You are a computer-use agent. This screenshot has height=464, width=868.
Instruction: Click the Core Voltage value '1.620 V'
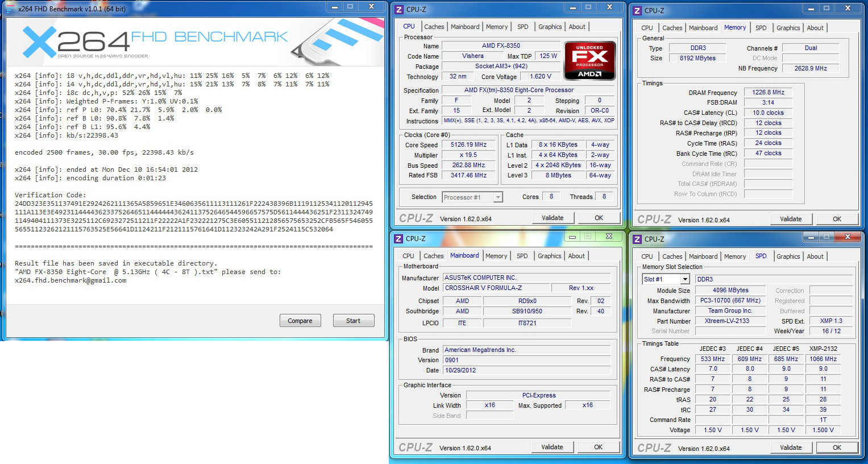pos(541,76)
